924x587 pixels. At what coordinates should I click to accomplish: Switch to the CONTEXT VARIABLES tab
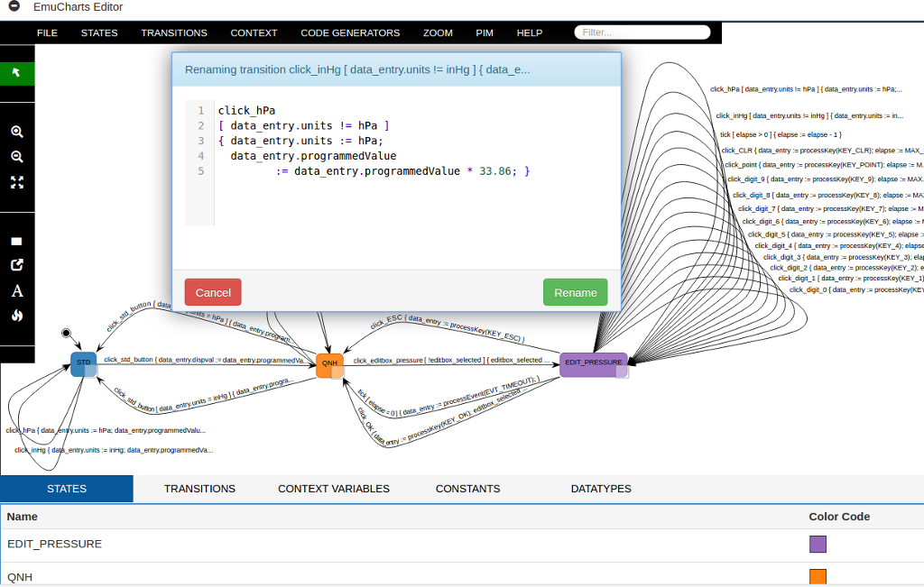coord(334,489)
